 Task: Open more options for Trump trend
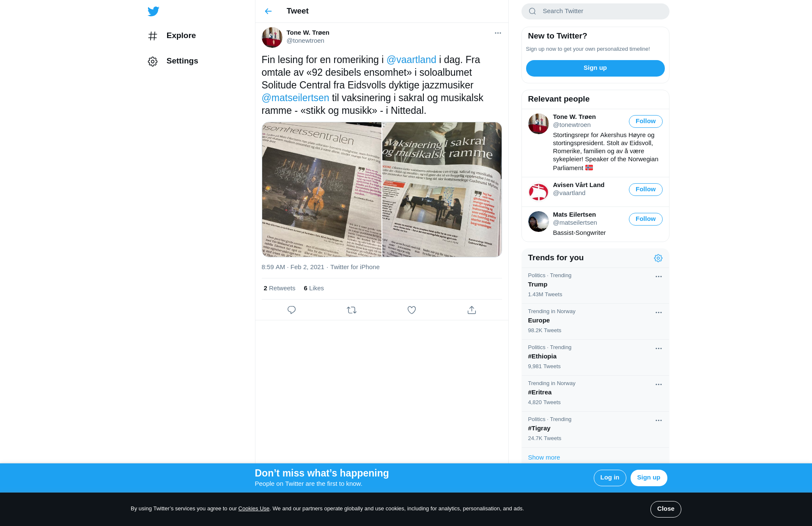(x=658, y=277)
